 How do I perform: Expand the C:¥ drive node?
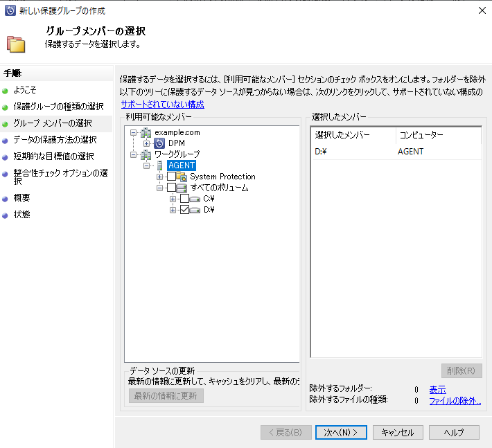click(x=173, y=199)
